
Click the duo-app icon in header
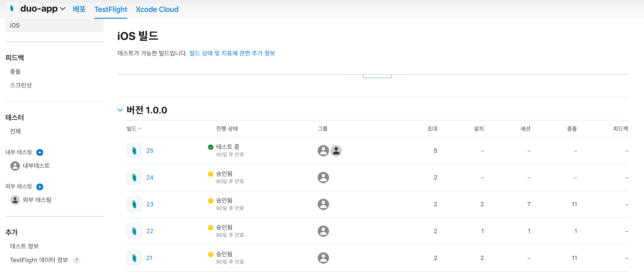tap(12, 9)
